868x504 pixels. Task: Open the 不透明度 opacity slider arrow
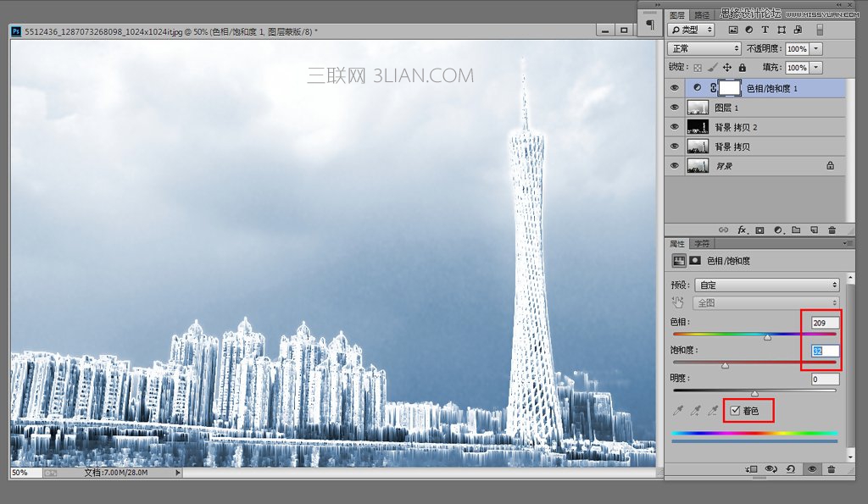816,48
